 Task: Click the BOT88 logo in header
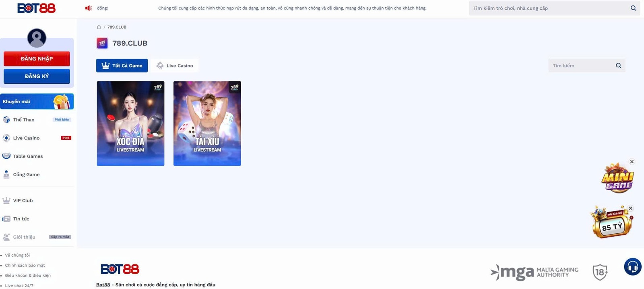point(36,8)
